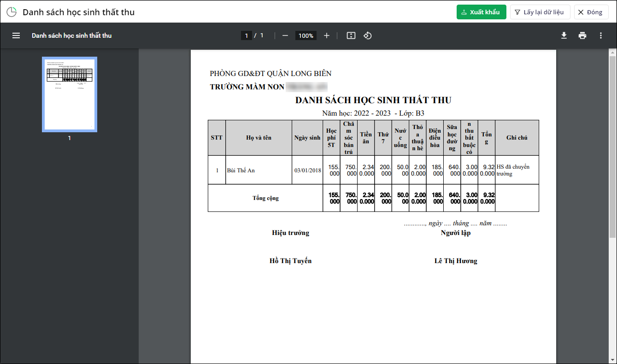Click the ngày tháng năm date line
Image resolution: width=617 pixels, height=364 pixels.
click(455, 223)
